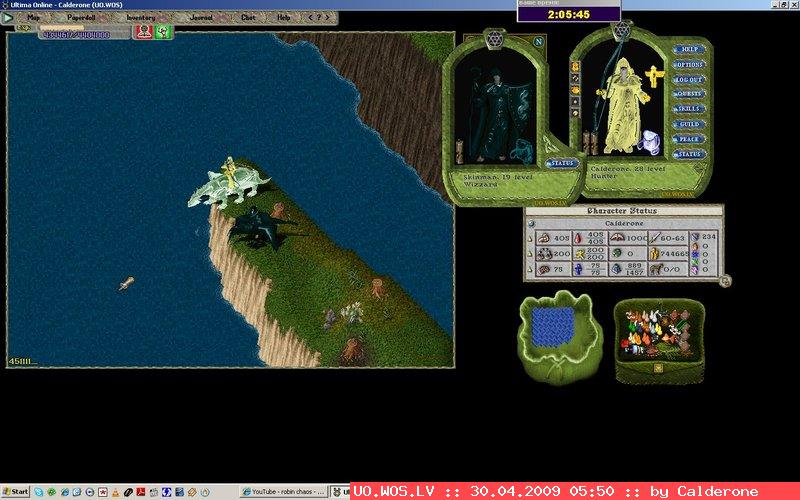Click third orange side icon on paperdoll
The image size is (800, 500).
(575, 90)
